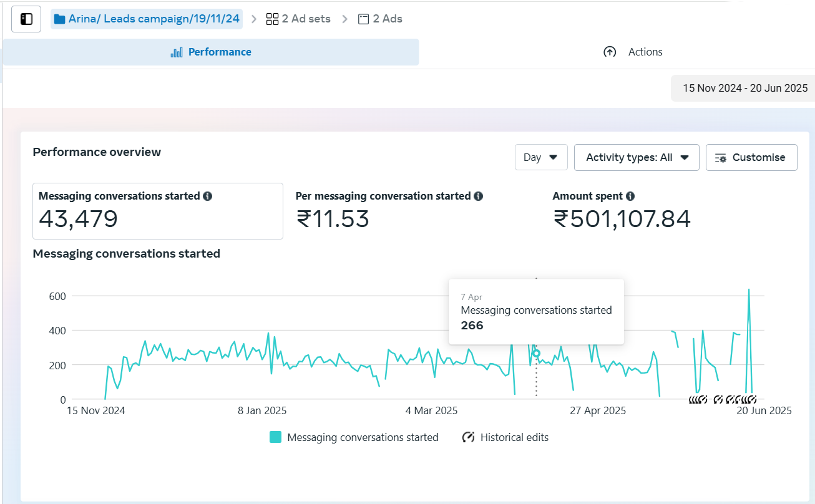The image size is (815, 504).
Task: Click the campaign folder icon
Action: [60, 19]
